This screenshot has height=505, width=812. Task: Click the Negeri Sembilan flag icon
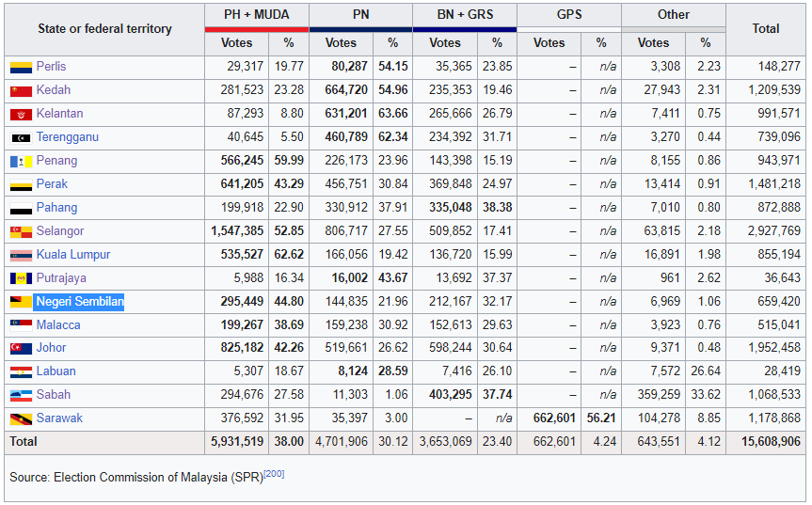(21, 302)
